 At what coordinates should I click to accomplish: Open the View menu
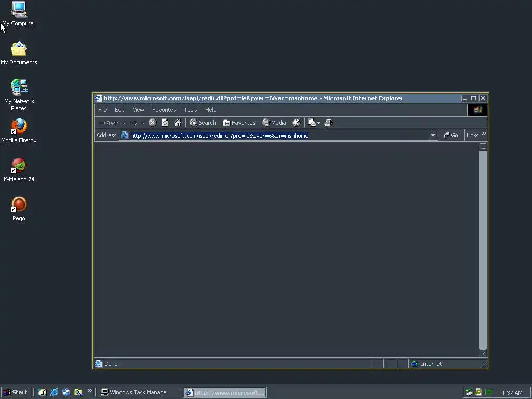pos(138,110)
